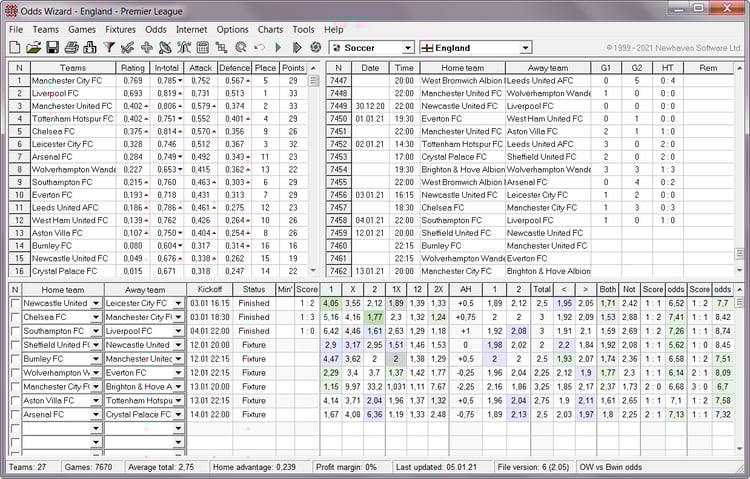The height and width of the screenshot is (479, 750).
Task: Click the double play arrow icon
Action: coord(297,47)
